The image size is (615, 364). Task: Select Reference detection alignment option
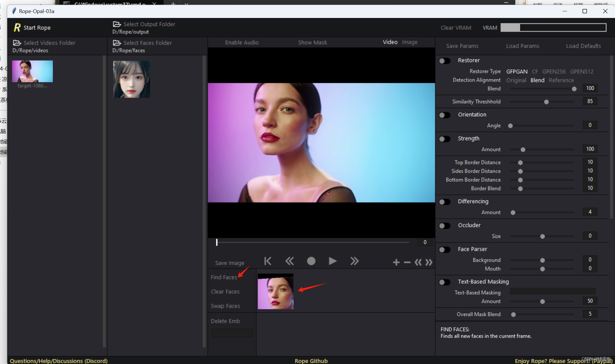561,80
